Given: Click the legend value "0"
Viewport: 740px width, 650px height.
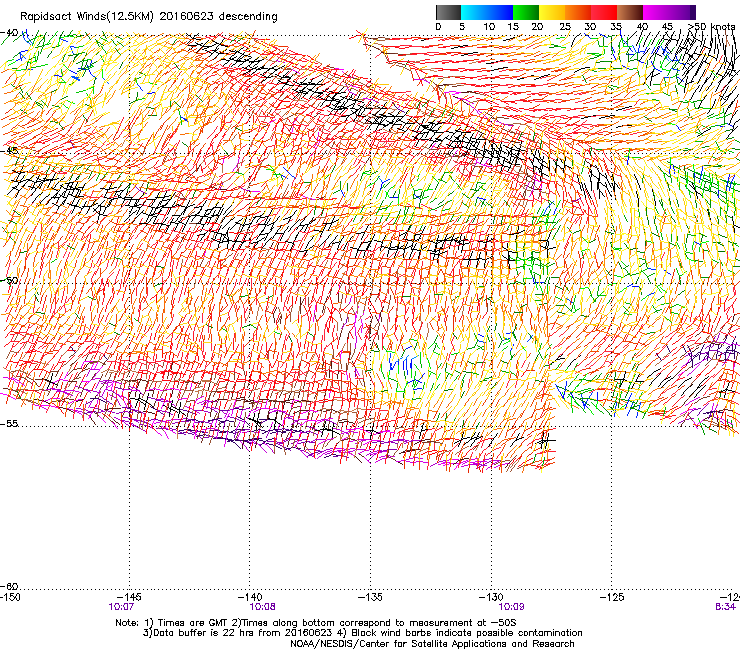Looking at the screenshot, I should pos(438,27).
